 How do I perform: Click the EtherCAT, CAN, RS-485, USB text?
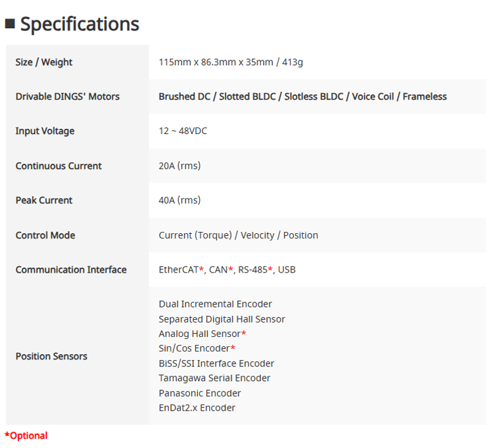[227, 270]
